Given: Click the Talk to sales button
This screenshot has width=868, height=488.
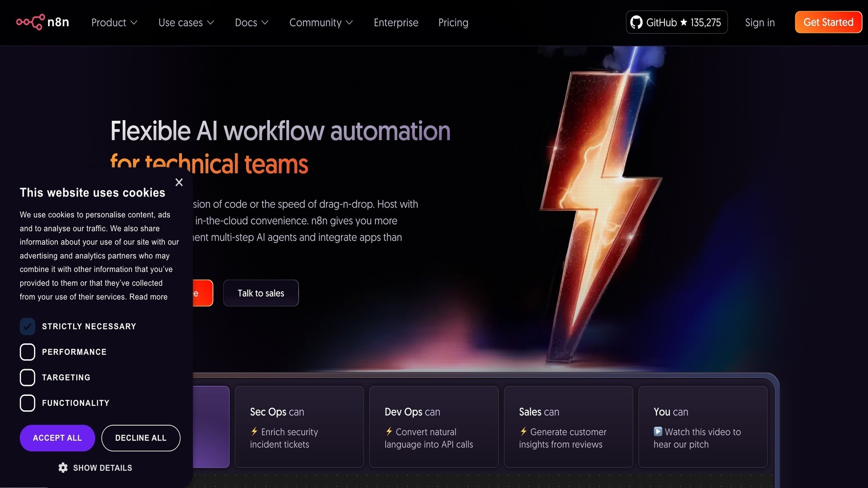Looking at the screenshot, I should click(261, 293).
